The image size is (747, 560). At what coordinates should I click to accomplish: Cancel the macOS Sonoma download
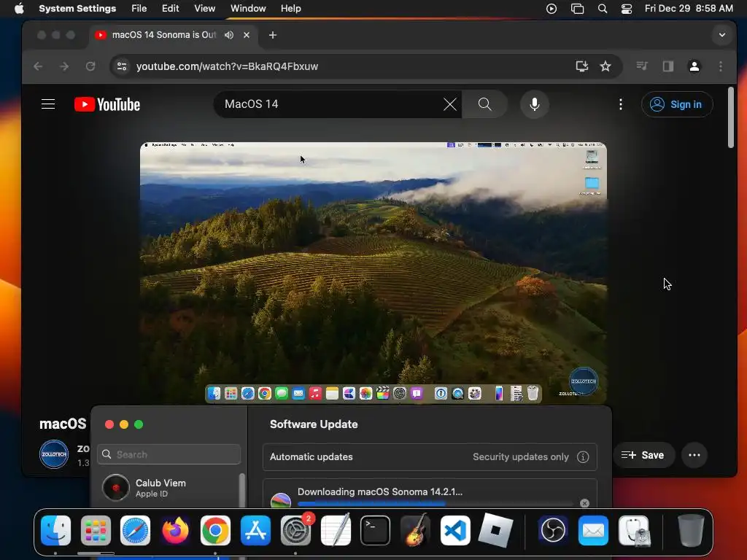584,503
